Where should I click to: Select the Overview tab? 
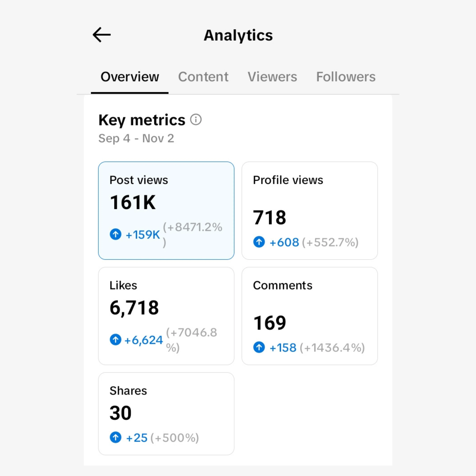[130, 77]
